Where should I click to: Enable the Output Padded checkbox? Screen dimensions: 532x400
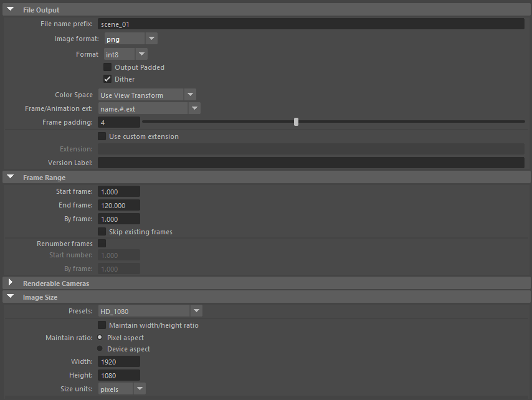108,67
